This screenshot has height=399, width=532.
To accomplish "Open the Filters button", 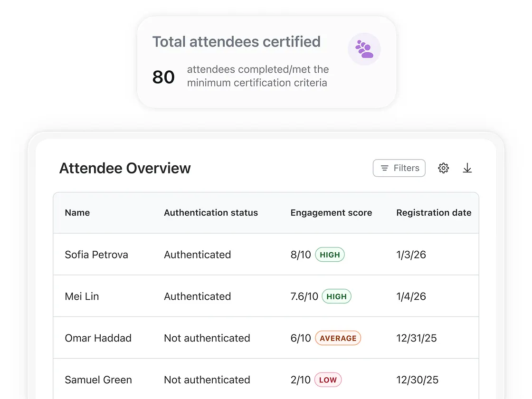I will (x=399, y=168).
